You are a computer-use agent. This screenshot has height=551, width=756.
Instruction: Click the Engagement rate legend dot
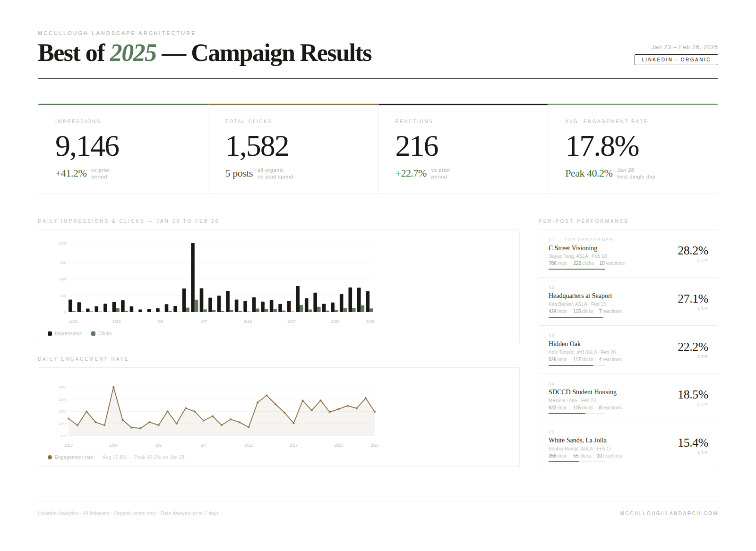(x=50, y=458)
